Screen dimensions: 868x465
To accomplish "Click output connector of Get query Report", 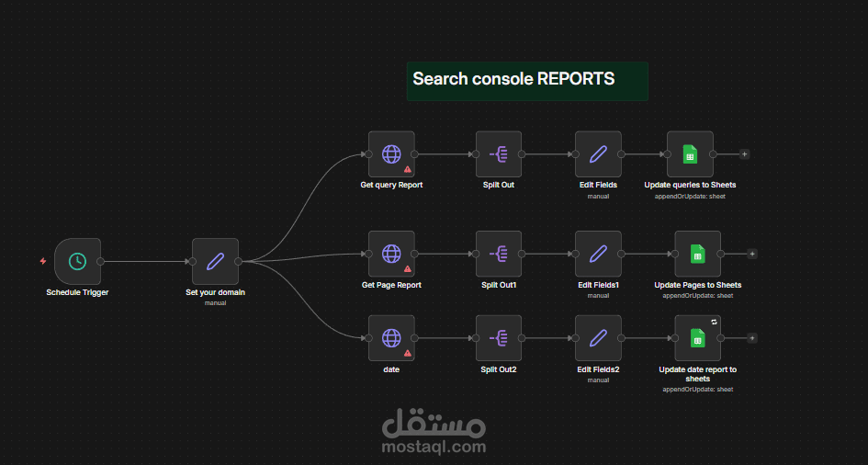I will (x=414, y=154).
